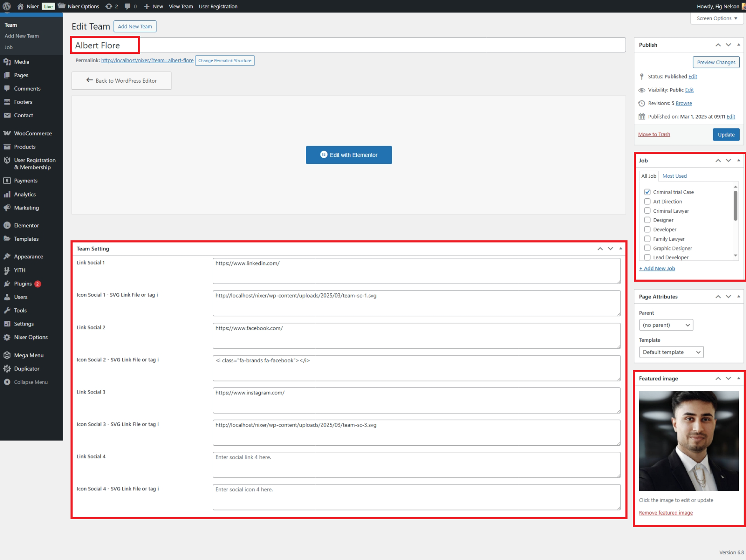Check the Family Lawyer job checkbox
Image resolution: width=746 pixels, height=560 pixels.
pyautogui.click(x=647, y=239)
